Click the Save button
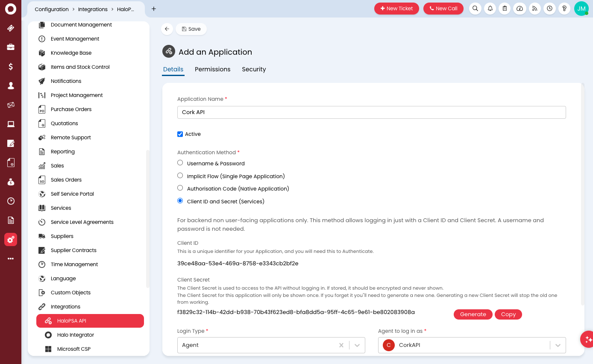This screenshot has width=593, height=364. pos(191,29)
